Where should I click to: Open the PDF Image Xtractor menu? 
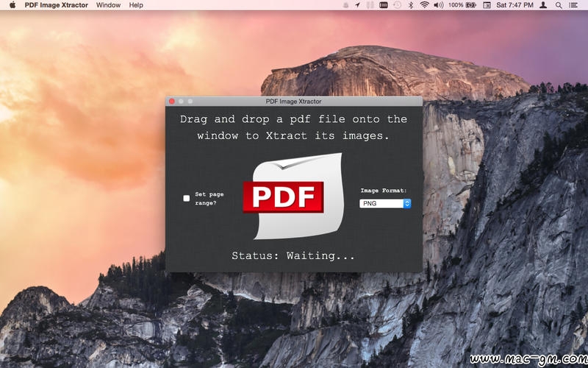pos(57,5)
